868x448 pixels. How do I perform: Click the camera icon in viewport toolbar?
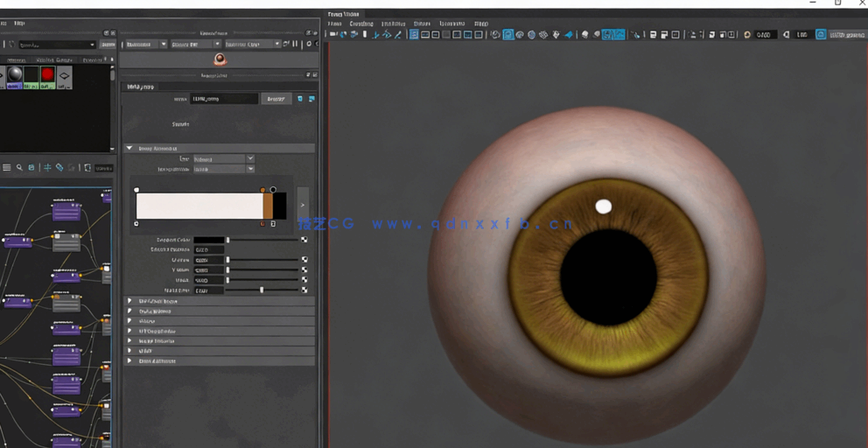pos(332,35)
